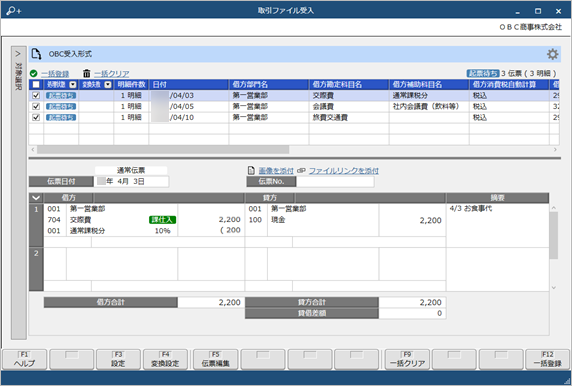The image size is (572, 386).
Task: Click the 借方消費税自動計算 column header
Action: point(509,85)
